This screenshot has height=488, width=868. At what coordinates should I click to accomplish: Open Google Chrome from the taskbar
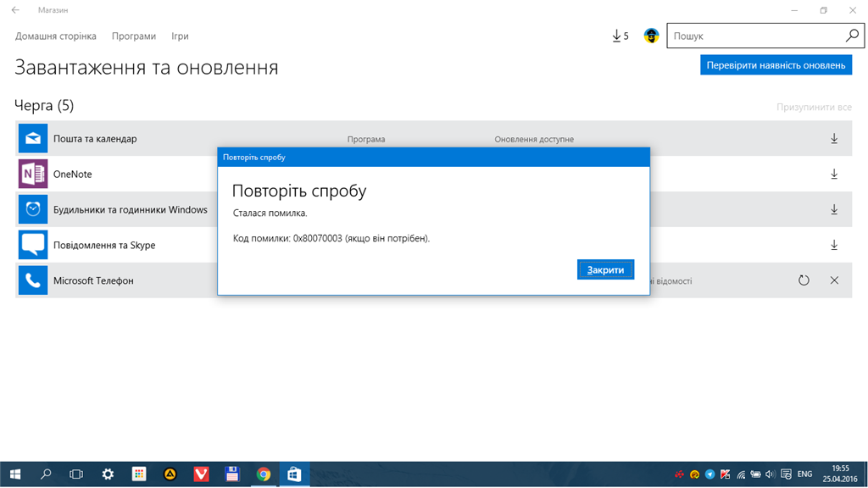[264, 474]
